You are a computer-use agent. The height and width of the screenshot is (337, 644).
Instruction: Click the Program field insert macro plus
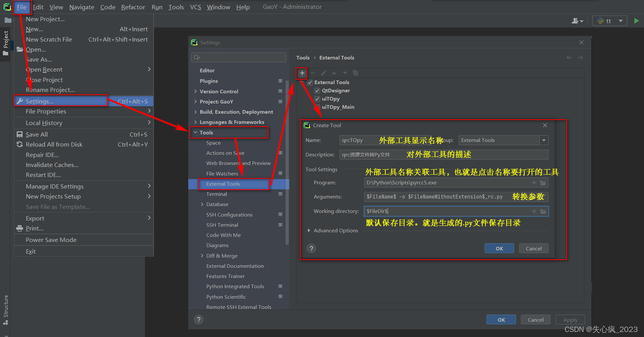[x=534, y=183]
